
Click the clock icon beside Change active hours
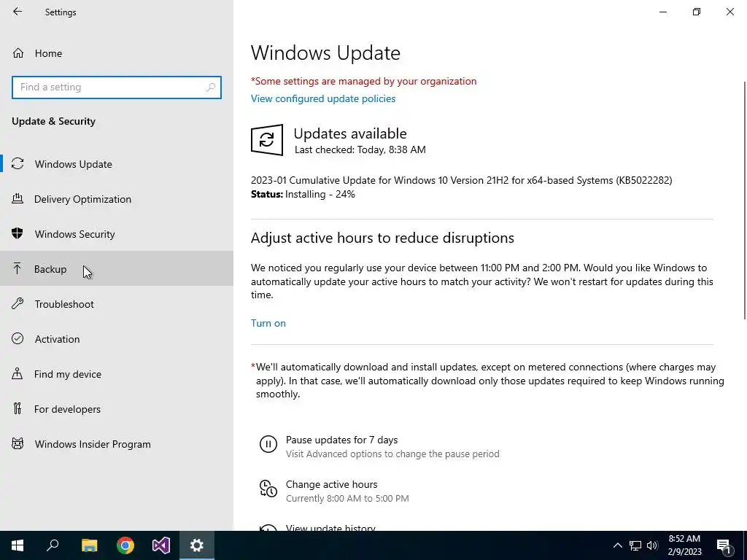(268, 489)
